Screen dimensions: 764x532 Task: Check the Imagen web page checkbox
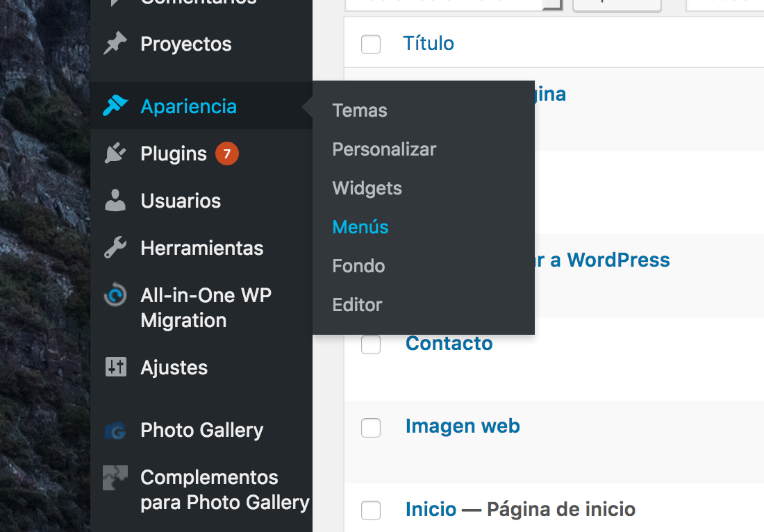[371, 428]
